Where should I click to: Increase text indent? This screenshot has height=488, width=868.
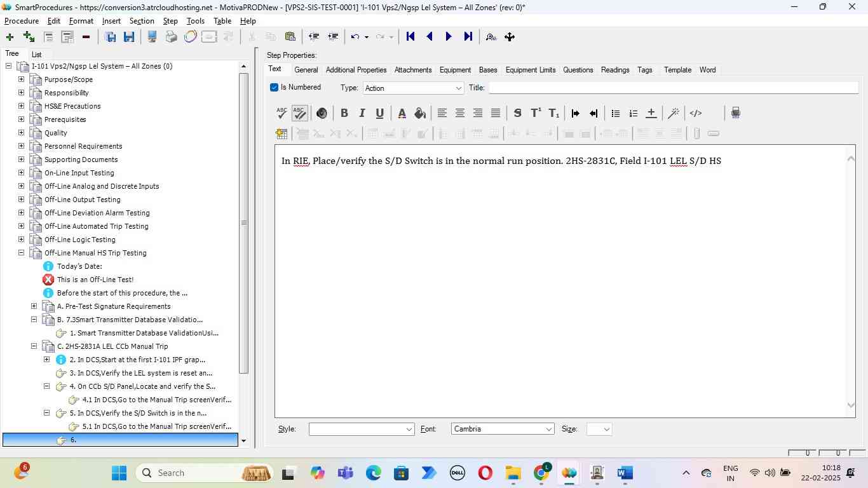(x=576, y=113)
